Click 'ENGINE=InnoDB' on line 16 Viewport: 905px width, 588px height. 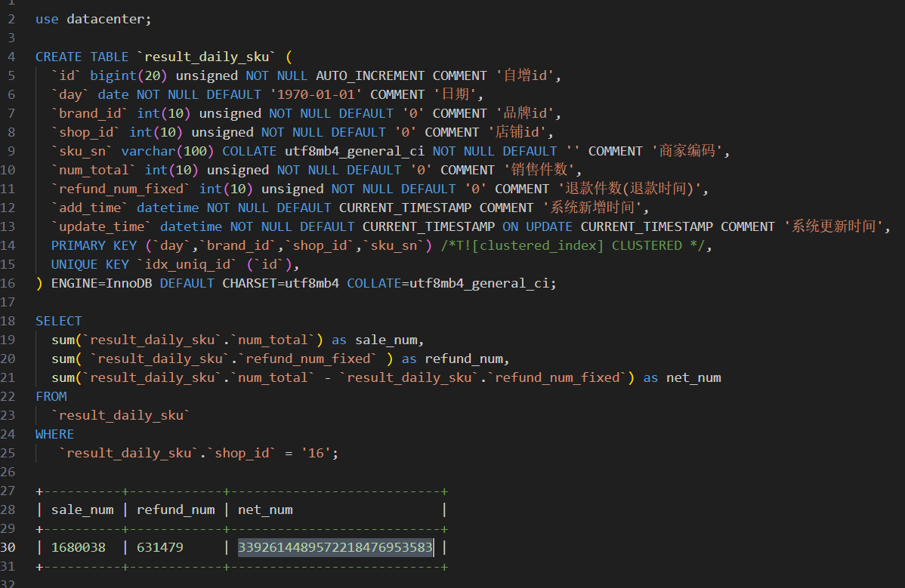[101, 283]
